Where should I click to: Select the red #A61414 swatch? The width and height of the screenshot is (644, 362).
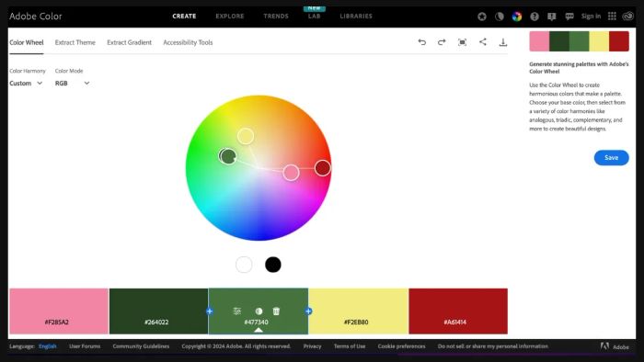[x=458, y=311]
